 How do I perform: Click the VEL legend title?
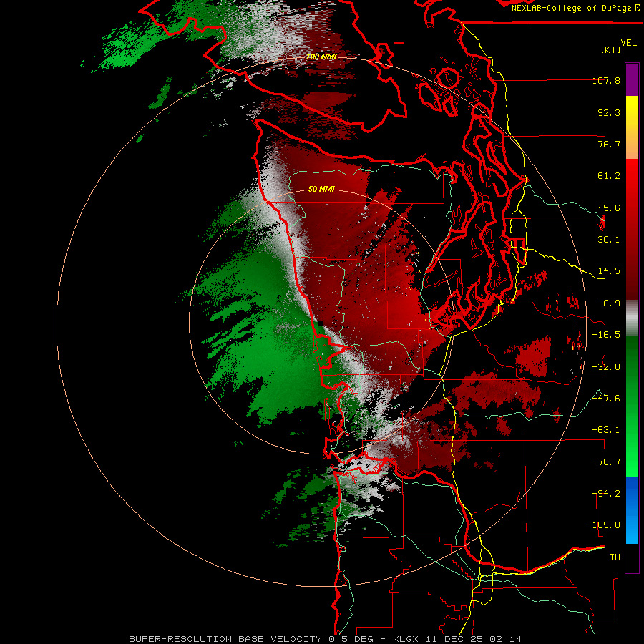(x=628, y=43)
